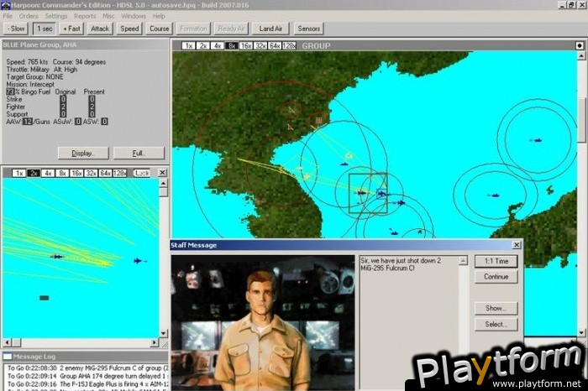
Task: Click the main map scrollbar down arrow
Action: tap(581, 332)
